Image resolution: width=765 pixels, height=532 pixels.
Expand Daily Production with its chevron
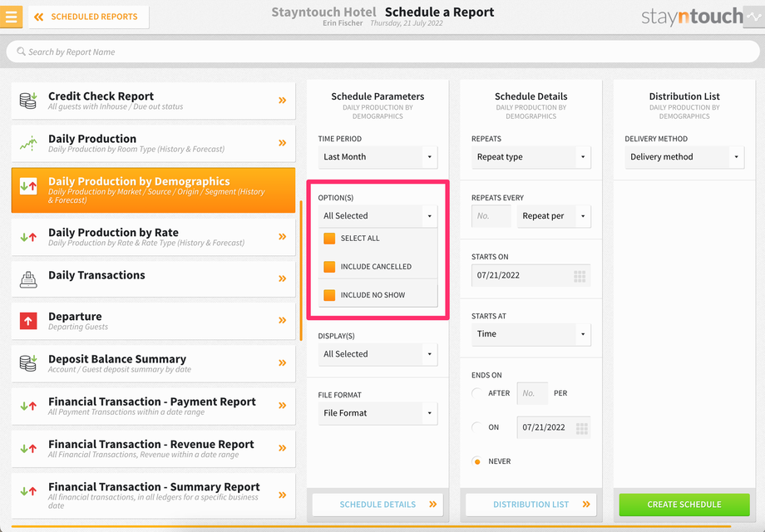click(282, 143)
